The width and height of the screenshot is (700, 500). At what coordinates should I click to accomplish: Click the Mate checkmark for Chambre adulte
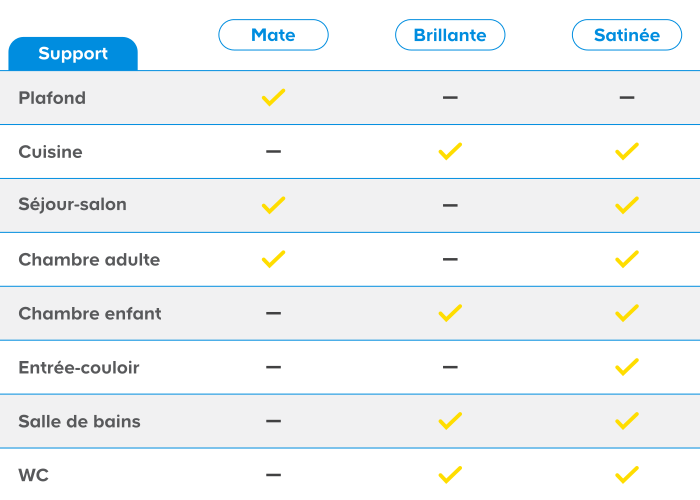coord(273,259)
